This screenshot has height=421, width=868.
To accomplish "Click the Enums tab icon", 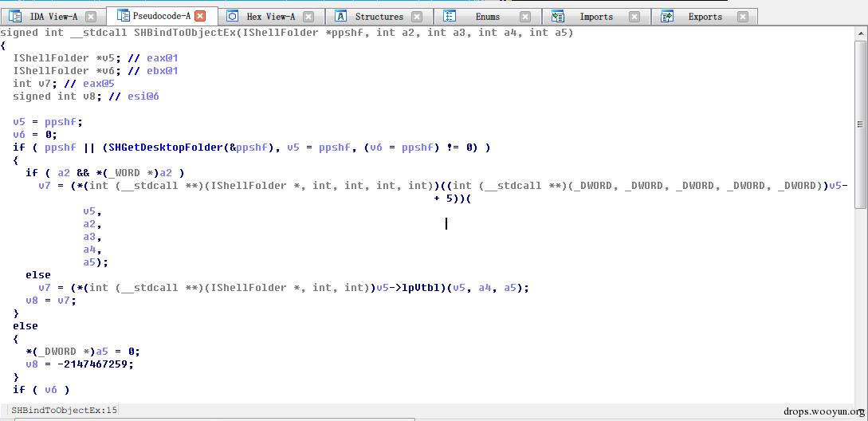I will click(x=450, y=17).
